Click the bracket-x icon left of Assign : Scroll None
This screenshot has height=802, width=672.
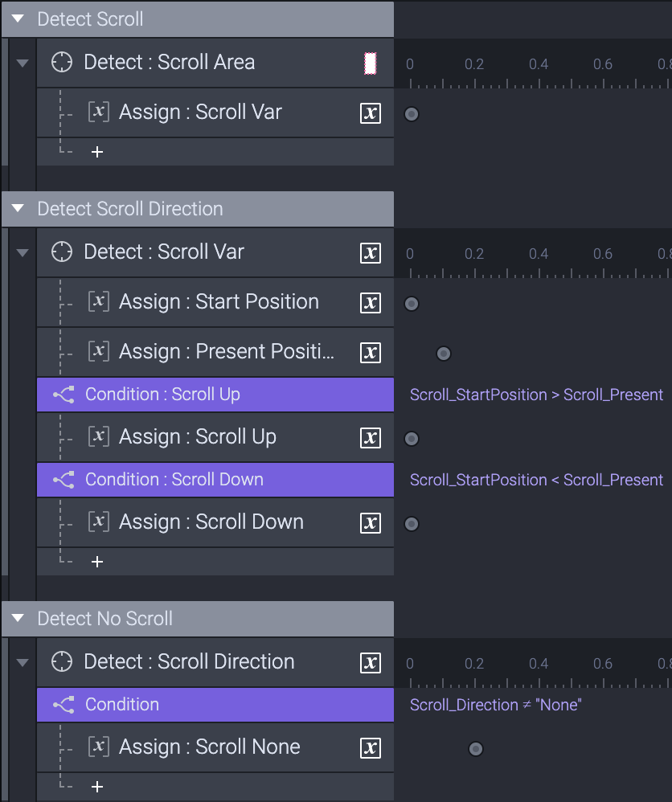99,747
